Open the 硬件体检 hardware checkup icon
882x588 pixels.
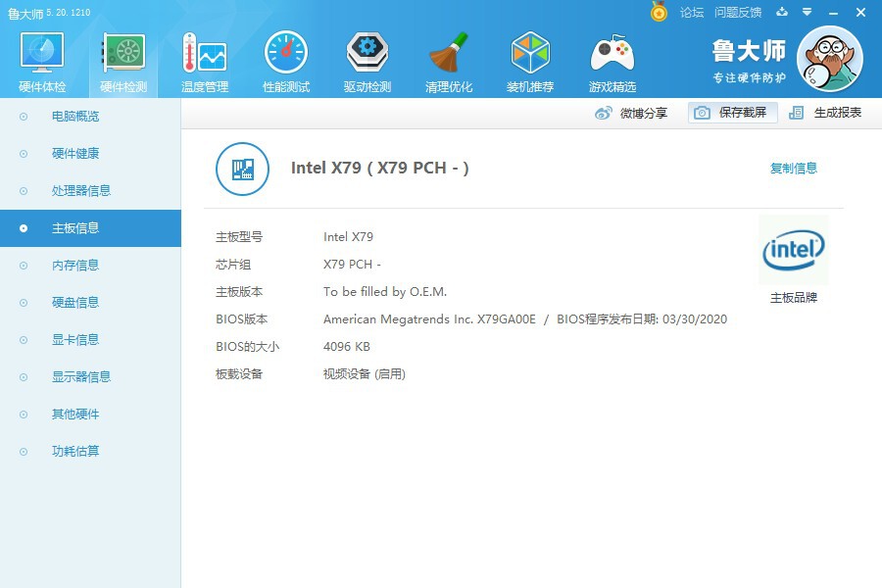point(42,61)
